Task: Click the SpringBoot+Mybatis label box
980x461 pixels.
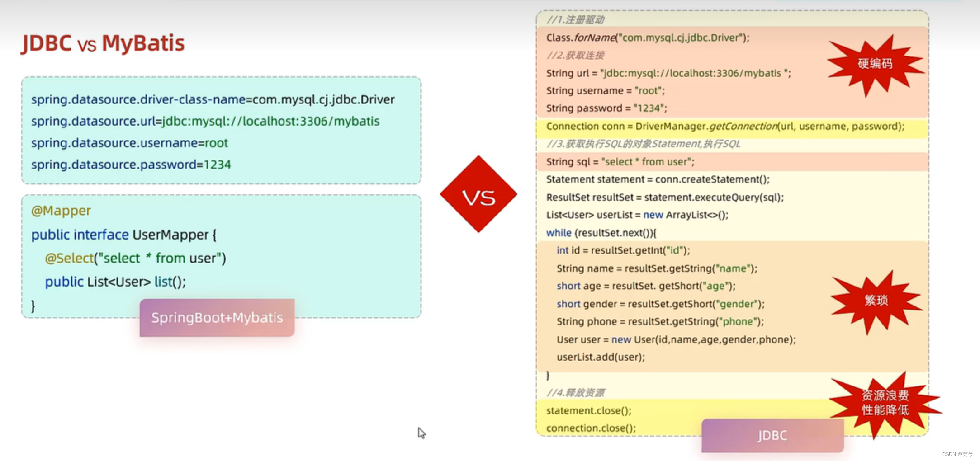Action: pyautogui.click(x=217, y=317)
